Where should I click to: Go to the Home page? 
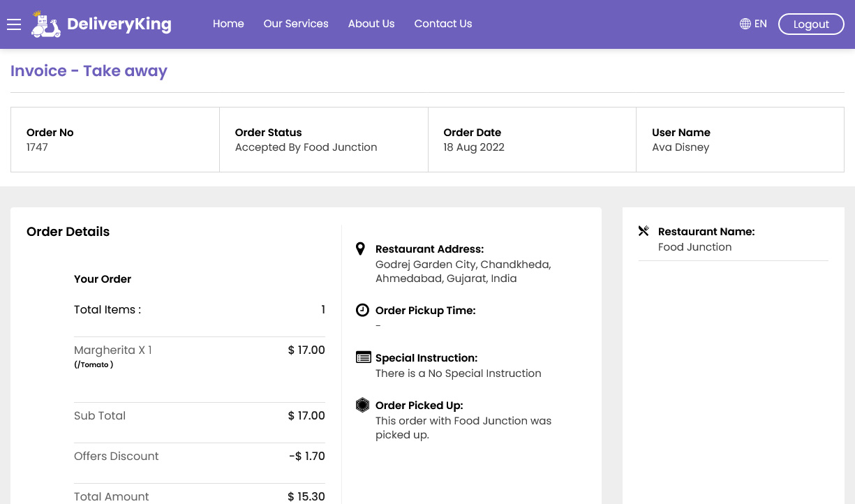228,24
